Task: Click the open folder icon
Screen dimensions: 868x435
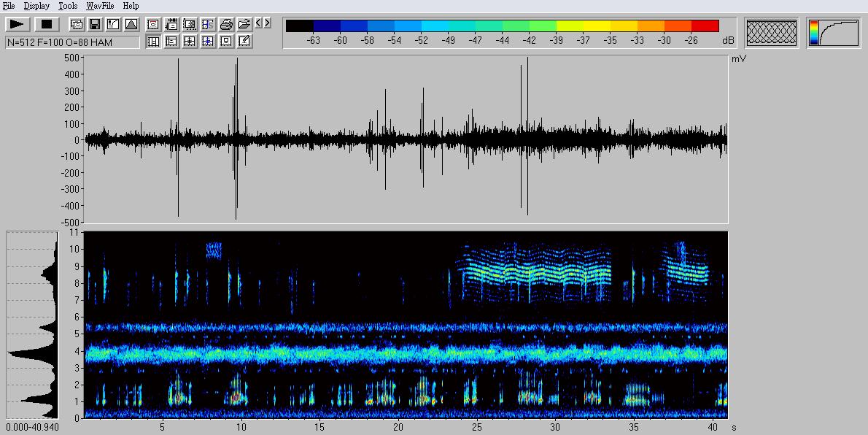Action: [x=244, y=25]
